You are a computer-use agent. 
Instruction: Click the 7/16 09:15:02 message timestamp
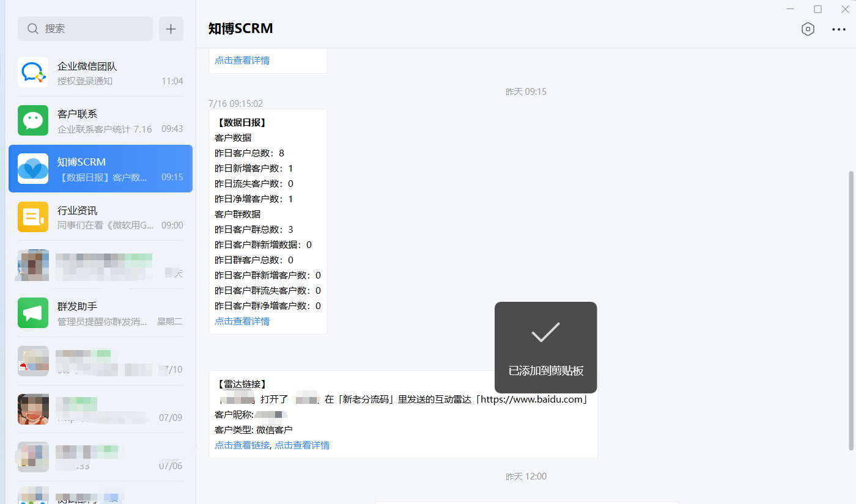(235, 104)
